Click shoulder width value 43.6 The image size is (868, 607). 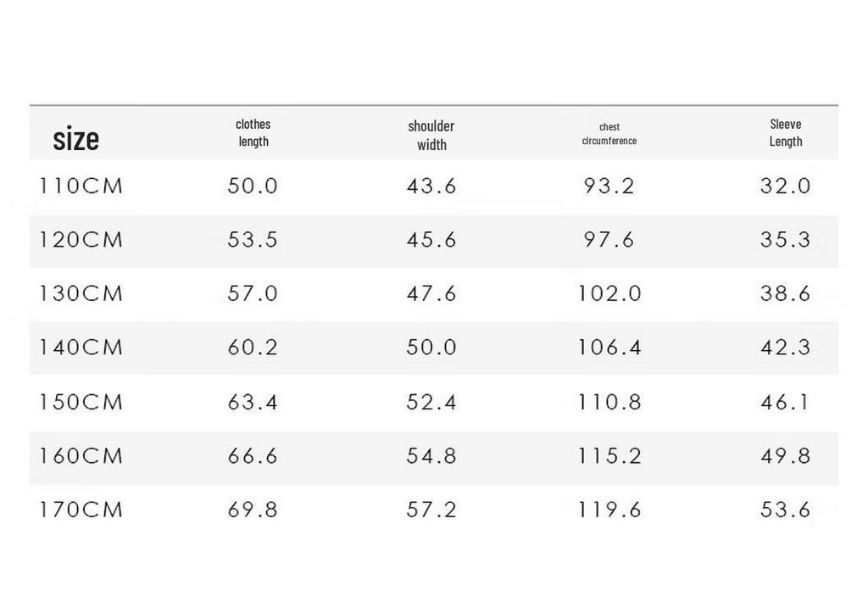[x=431, y=187]
